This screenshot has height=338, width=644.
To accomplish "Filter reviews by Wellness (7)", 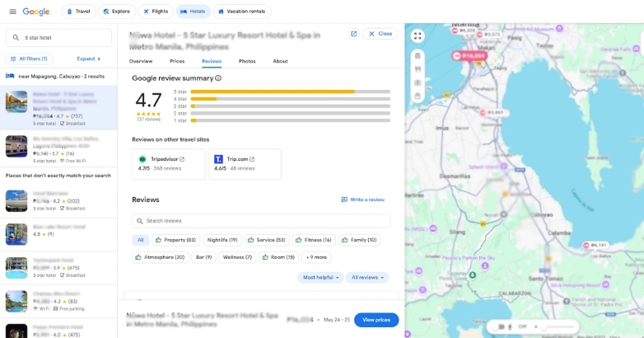I will [237, 257].
